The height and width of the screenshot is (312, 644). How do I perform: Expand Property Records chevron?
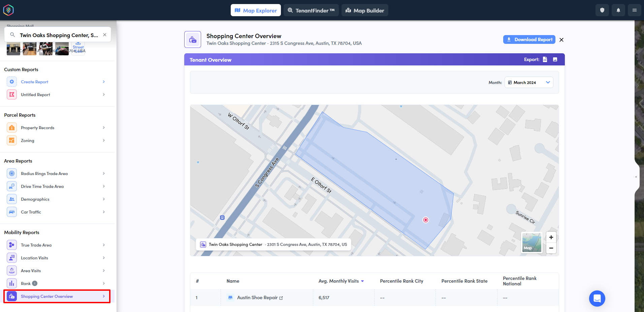click(x=104, y=127)
